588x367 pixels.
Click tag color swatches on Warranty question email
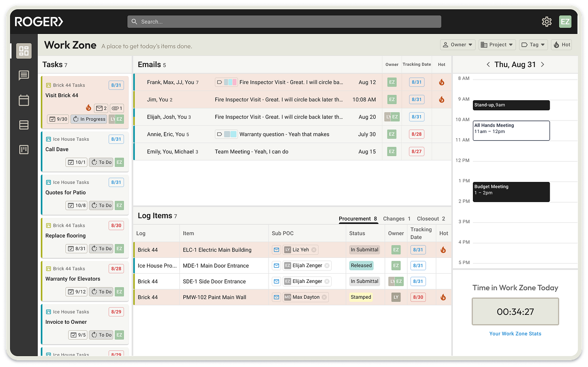[230, 134]
